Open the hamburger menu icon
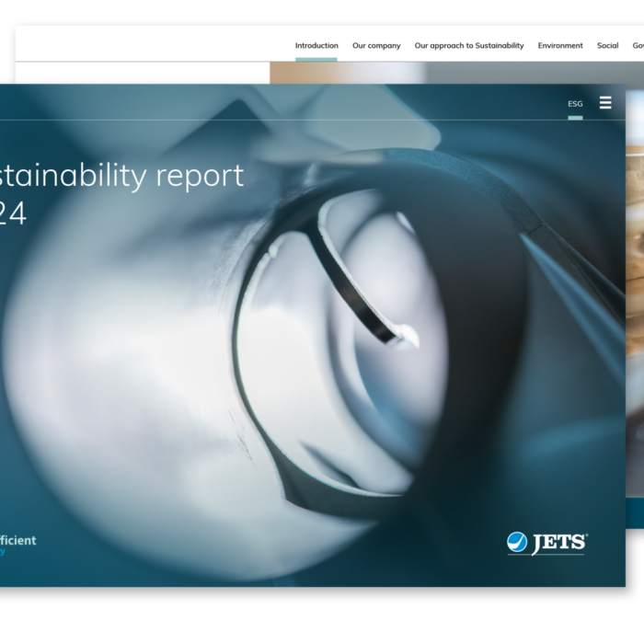The height and width of the screenshot is (644, 644). pyautogui.click(x=605, y=103)
